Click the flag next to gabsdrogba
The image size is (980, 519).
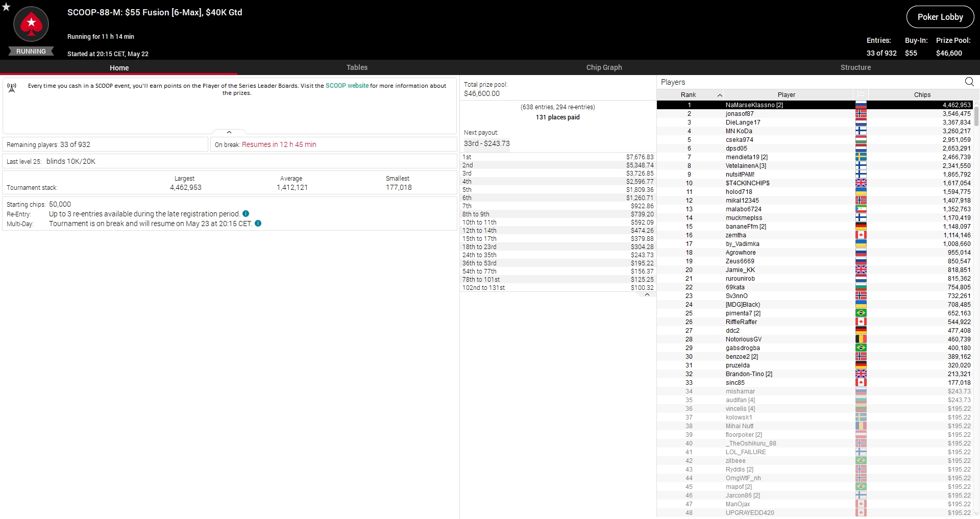861,348
